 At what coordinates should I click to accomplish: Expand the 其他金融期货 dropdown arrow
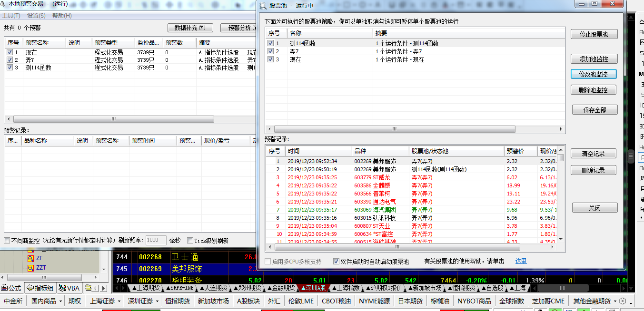(x=615, y=301)
